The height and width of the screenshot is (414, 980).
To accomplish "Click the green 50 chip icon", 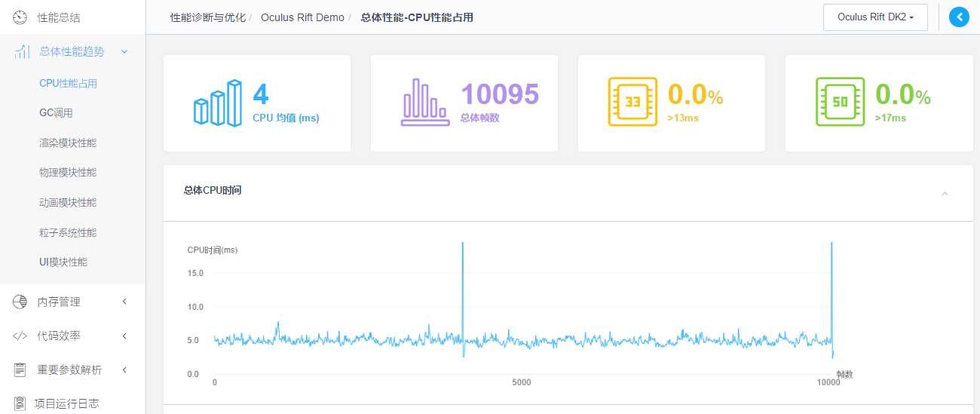I will 840,103.
